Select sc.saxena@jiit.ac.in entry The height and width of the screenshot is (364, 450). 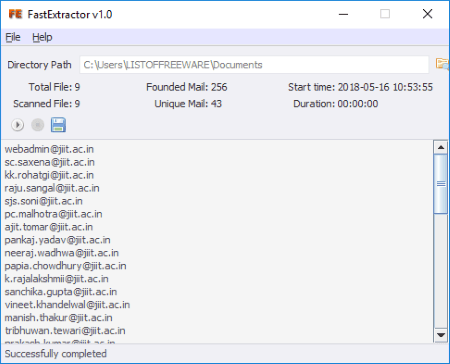(50, 162)
